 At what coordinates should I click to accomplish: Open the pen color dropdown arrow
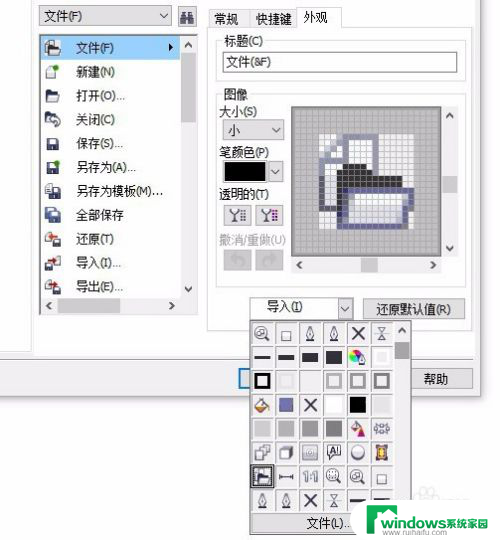coord(275,171)
